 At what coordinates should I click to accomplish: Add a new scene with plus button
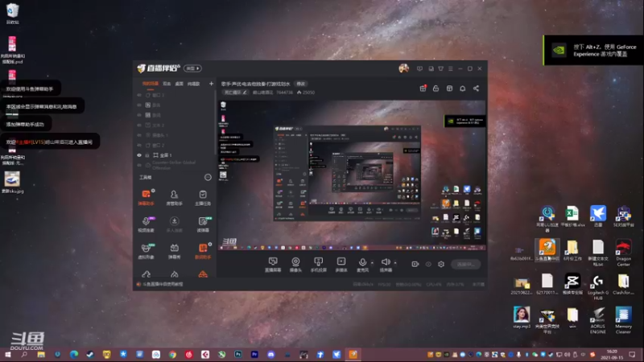click(x=211, y=84)
